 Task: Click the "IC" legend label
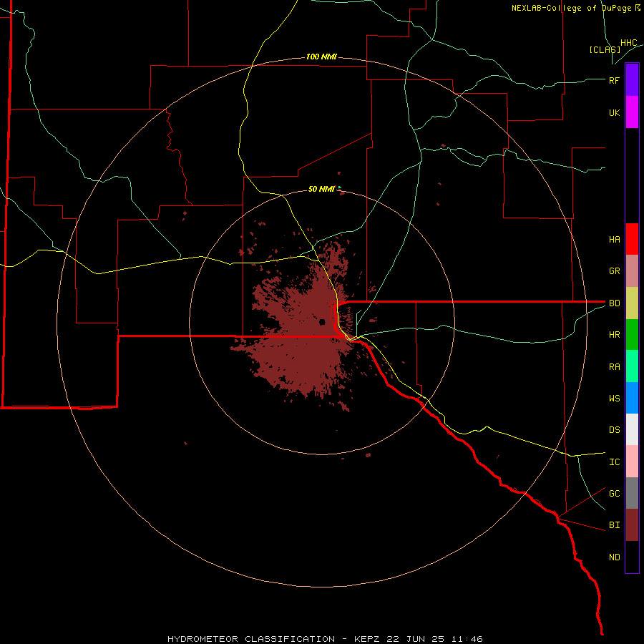coord(614,462)
